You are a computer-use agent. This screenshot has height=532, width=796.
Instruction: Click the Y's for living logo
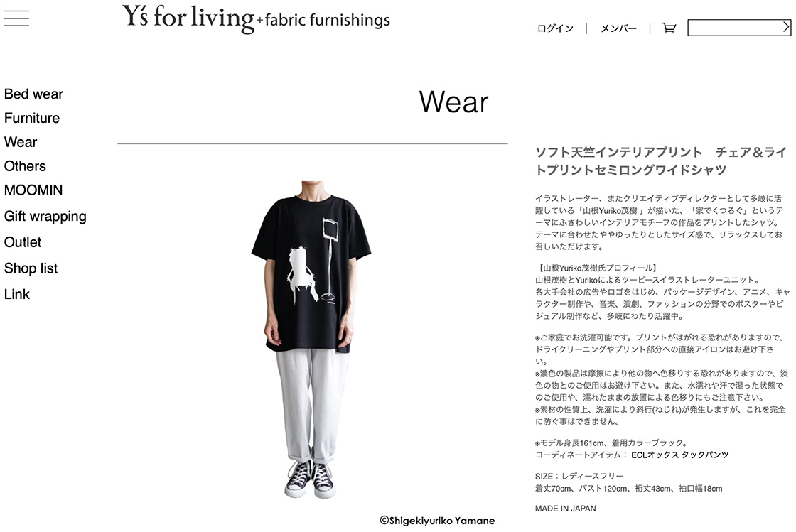coord(256,18)
